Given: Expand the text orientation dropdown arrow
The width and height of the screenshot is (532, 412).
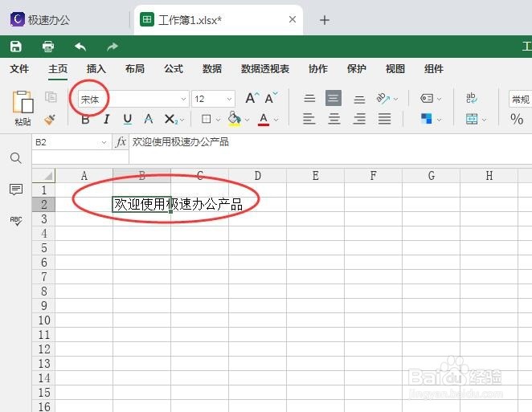Looking at the screenshot, I should tap(395, 100).
